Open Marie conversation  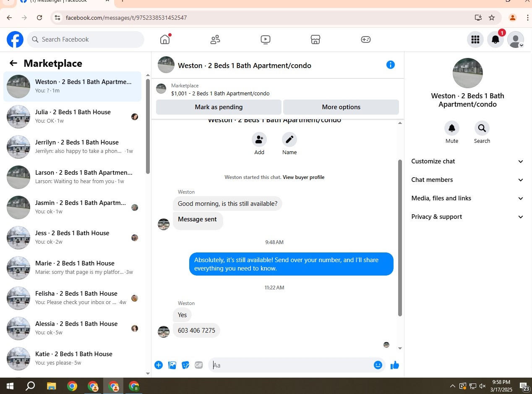pyautogui.click(x=73, y=268)
